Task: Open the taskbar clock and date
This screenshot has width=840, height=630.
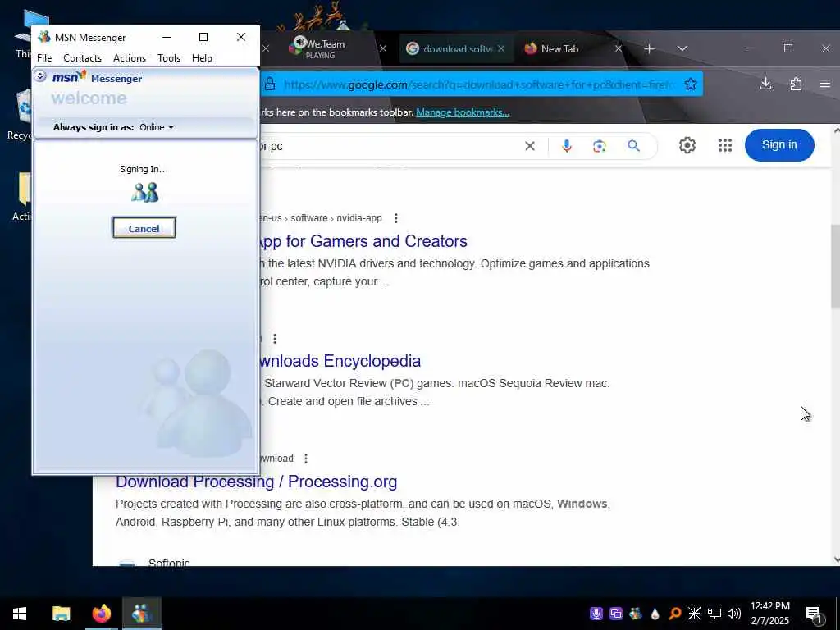Action: pyautogui.click(x=769, y=614)
